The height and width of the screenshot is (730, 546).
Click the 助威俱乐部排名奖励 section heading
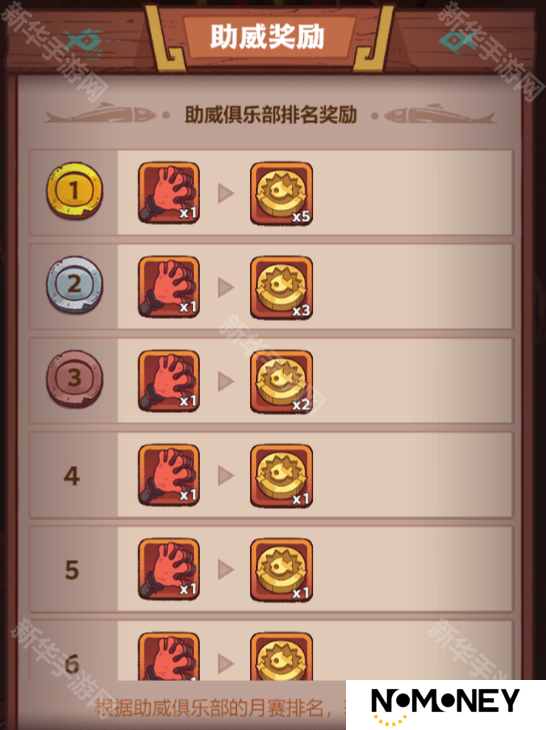click(x=270, y=115)
